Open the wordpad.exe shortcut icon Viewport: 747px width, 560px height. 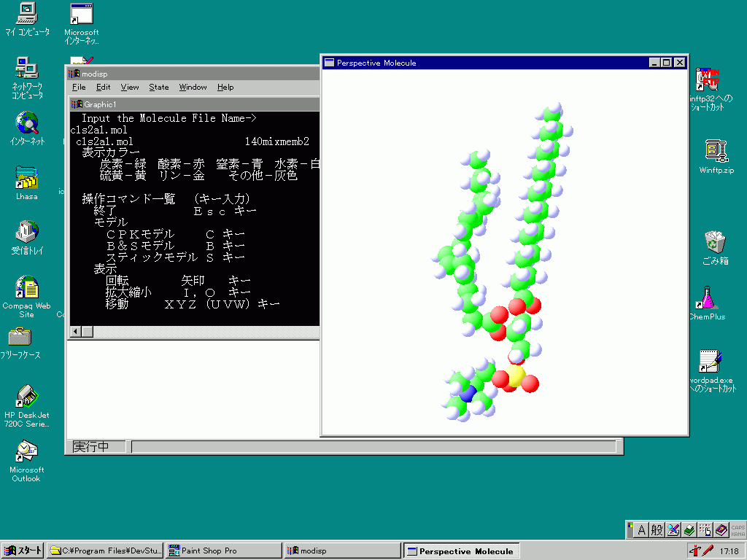tap(711, 362)
